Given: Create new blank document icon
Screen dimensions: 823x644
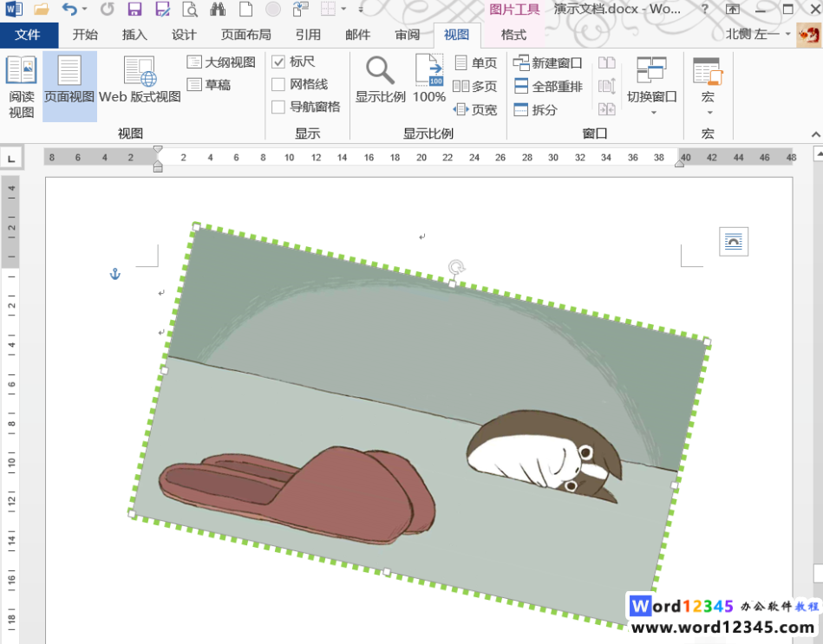Looking at the screenshot, I should [x=245, y=9].
